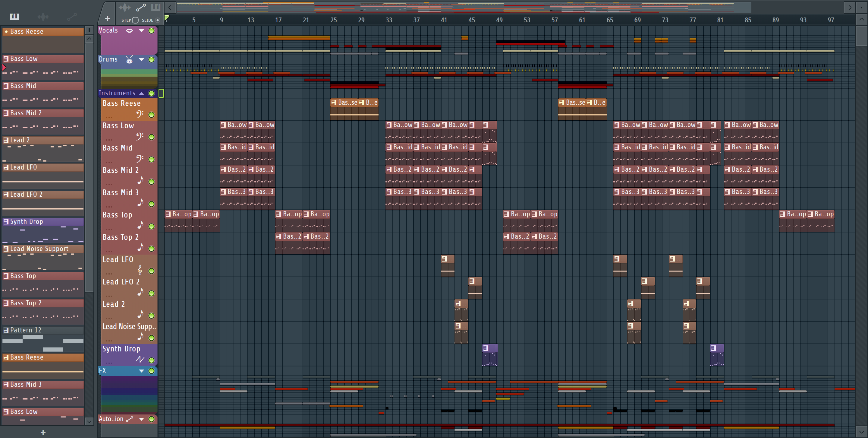This screenshot has width=868, height=438.
Task: Mute the Synth Drop track
Action: point(152,360)
